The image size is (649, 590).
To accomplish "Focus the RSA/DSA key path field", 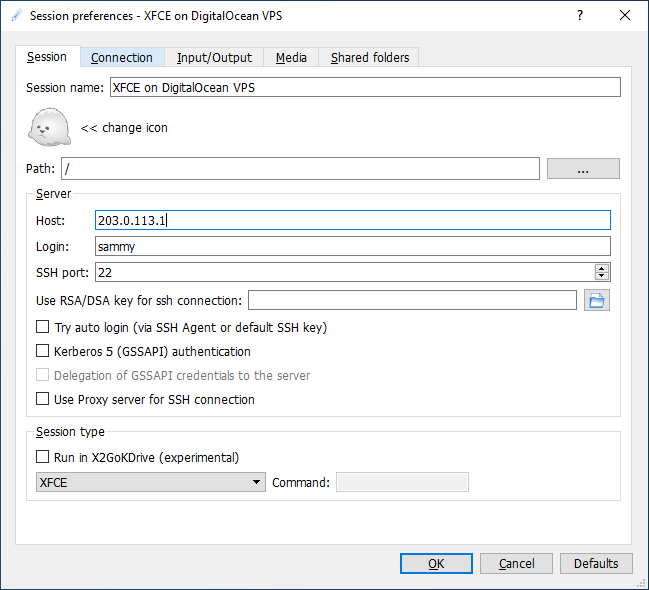I will click(412, 300).
